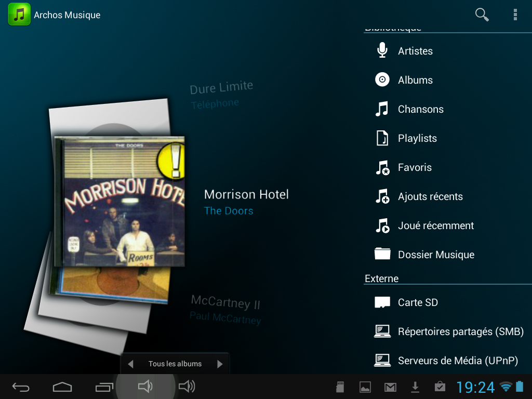Select the Joué récemment icon
This screenshot has height=399, width=532.
click(382, 225)
